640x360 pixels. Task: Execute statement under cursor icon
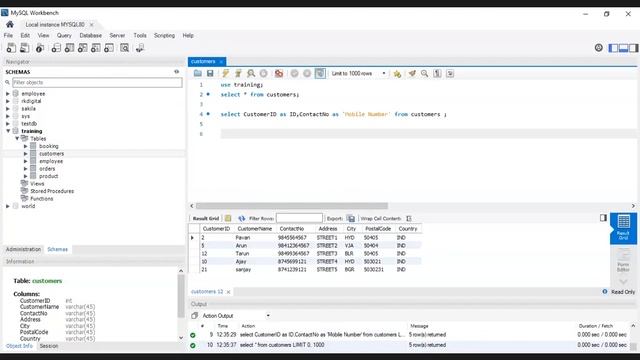238,73
